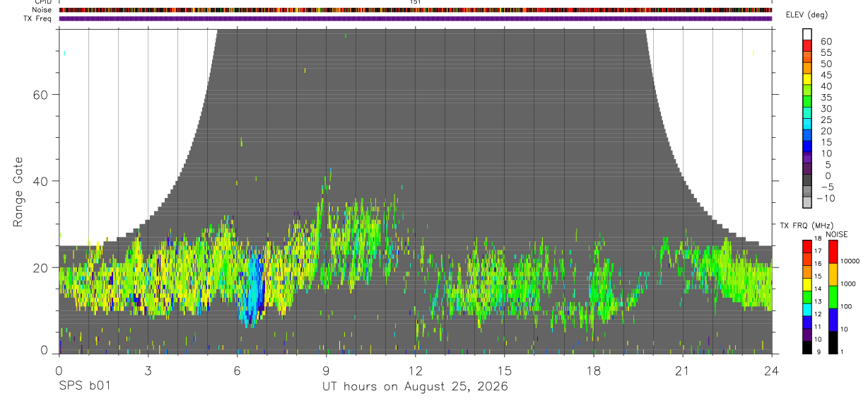This screenshot has height=401, width=868.
Task: Click the purple TX Freq strip above the plot
Action: pyautogui.click(x=415, y=18)
